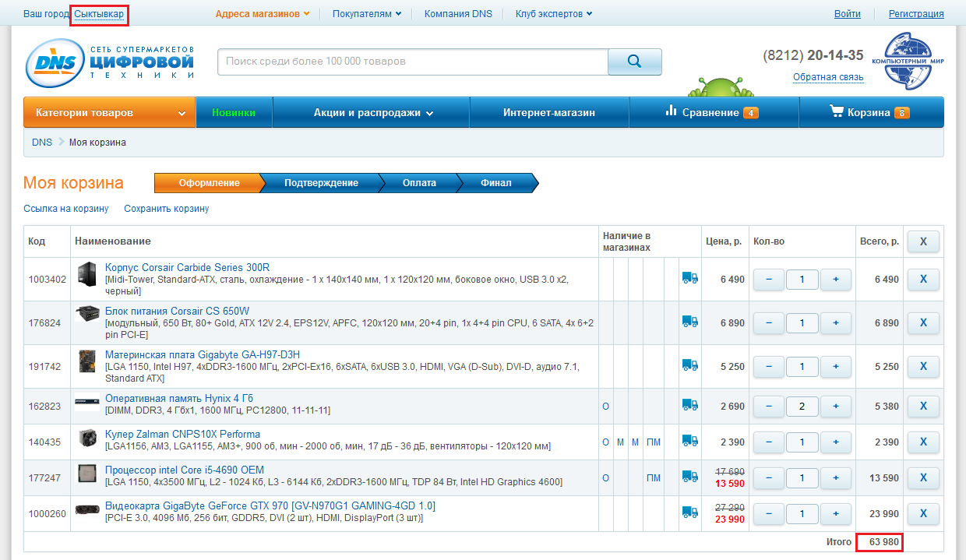Click Ссылка на корзину link
This screenshot has height=560, width=966.
[66, 209]
